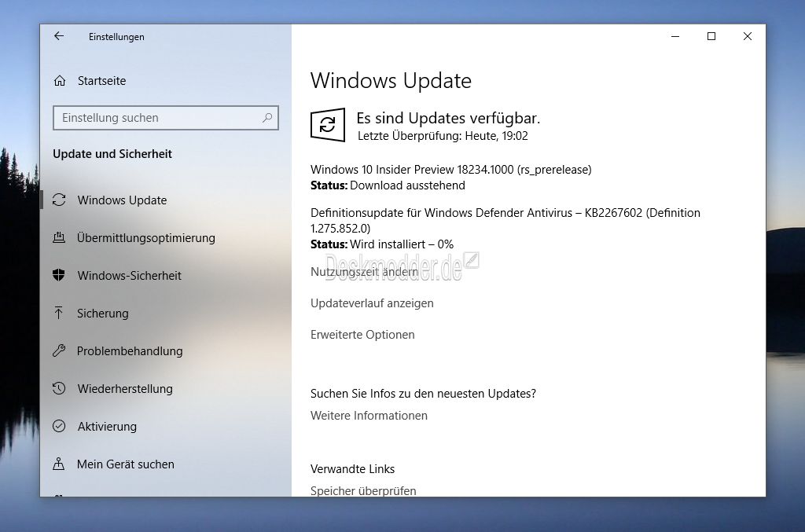Click the checkmark circle icon for Aktivierung
Screen dimensions: 805x532
coord(59,426)
